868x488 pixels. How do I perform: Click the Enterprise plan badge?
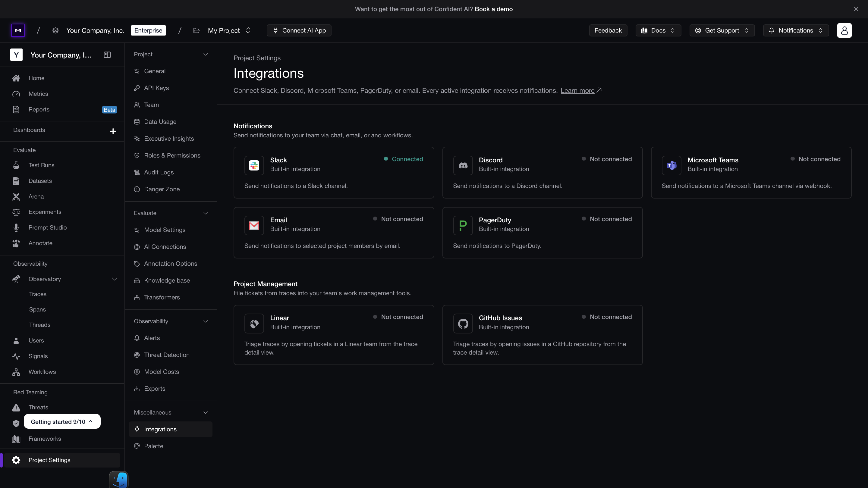pos(148,31)
